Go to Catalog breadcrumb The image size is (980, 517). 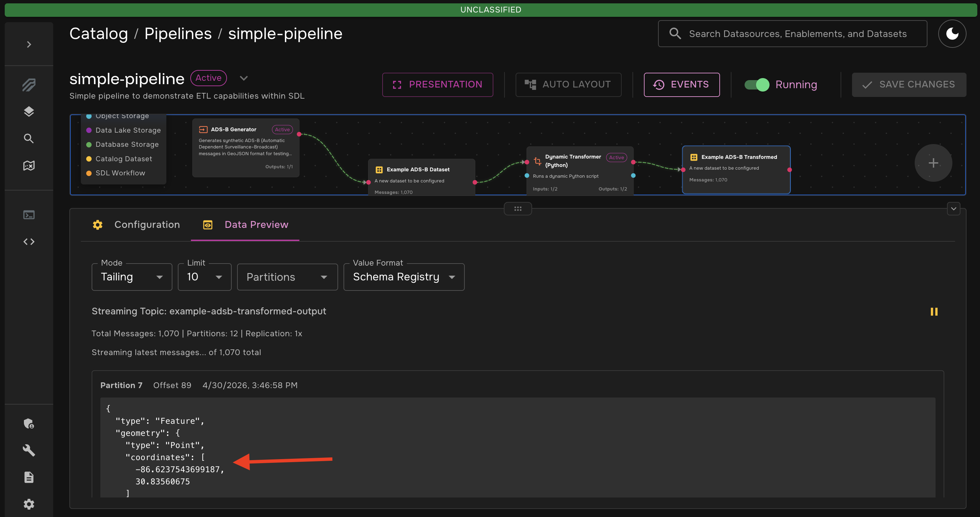click(99, 34)
